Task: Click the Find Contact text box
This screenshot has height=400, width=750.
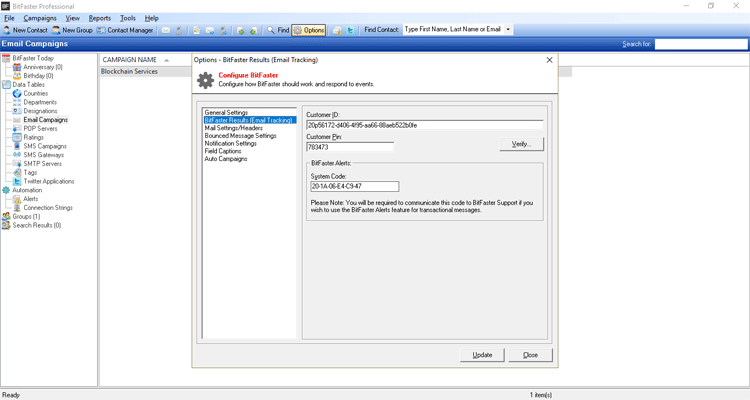Action: click(453, 30)
